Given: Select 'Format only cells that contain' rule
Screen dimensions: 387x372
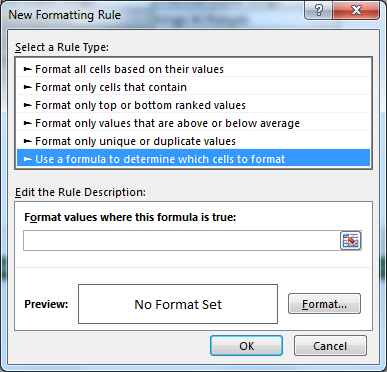Looking at the screenshot, I should [193, 87].
